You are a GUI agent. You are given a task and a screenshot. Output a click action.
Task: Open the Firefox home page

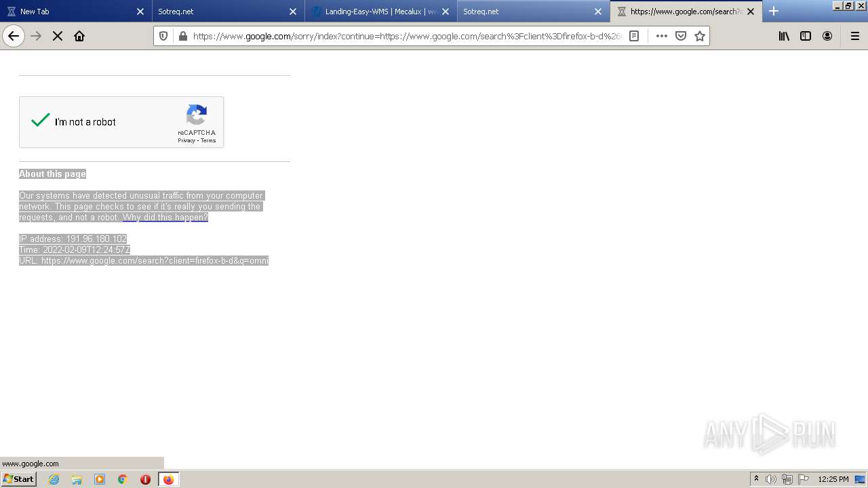79,36
